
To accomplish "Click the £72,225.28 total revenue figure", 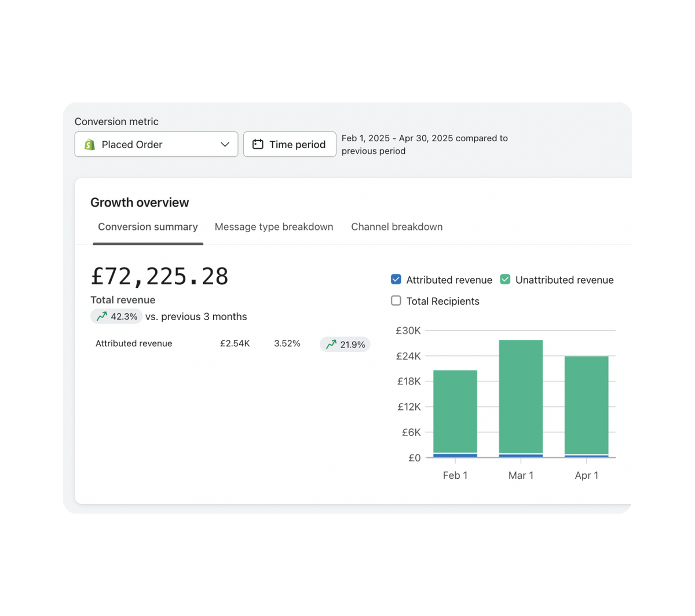I will pyautogui.click(x=160, y=276).
